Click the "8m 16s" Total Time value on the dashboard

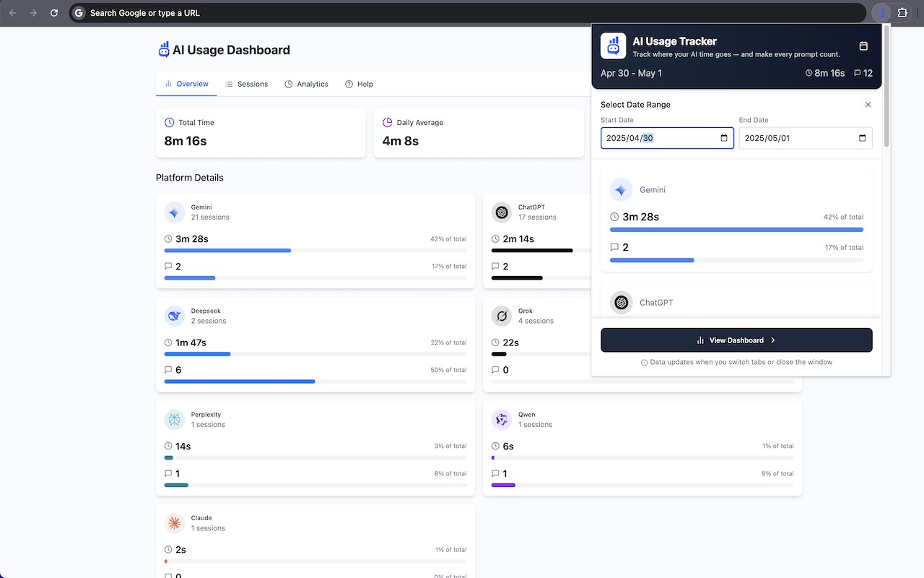click(x=186, y=141)
